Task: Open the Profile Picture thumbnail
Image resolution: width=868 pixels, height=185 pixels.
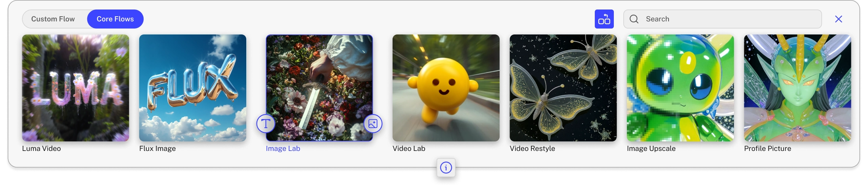Action: pyautogui.click(x=797, y=88)
